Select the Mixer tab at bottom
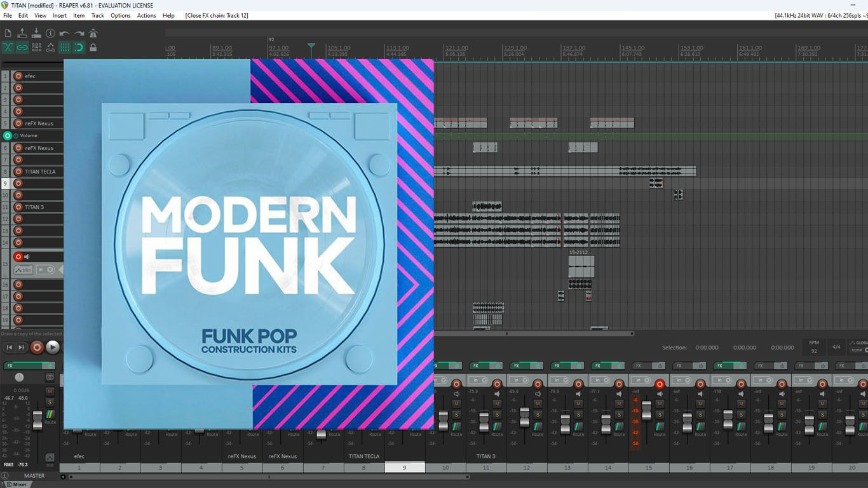This screenshot has height=488, width=868. 17,484
